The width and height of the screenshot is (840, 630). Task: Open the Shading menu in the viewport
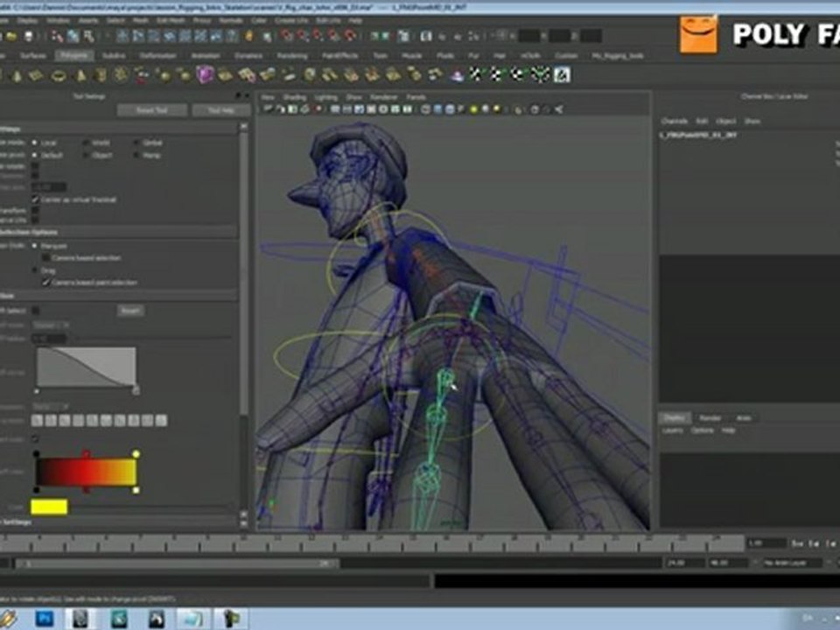(295, 97)
